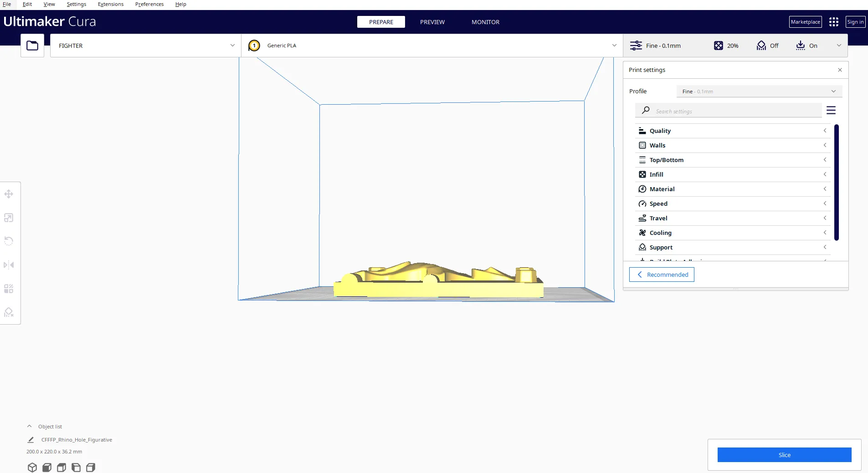The image size is (868, 473).
Task: Select the Rotate tool in left toolbar
Action: [9, 241]
